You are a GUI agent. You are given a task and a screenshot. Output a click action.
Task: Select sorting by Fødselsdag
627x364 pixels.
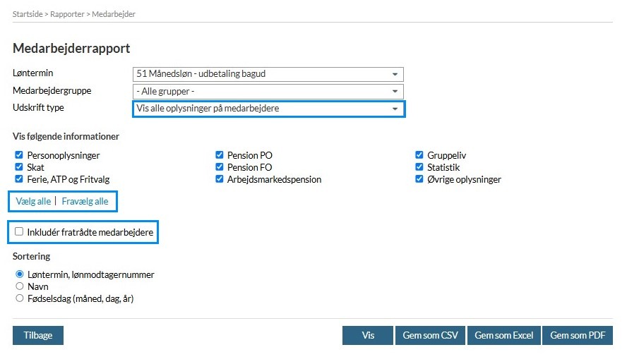tap(20, 298)
